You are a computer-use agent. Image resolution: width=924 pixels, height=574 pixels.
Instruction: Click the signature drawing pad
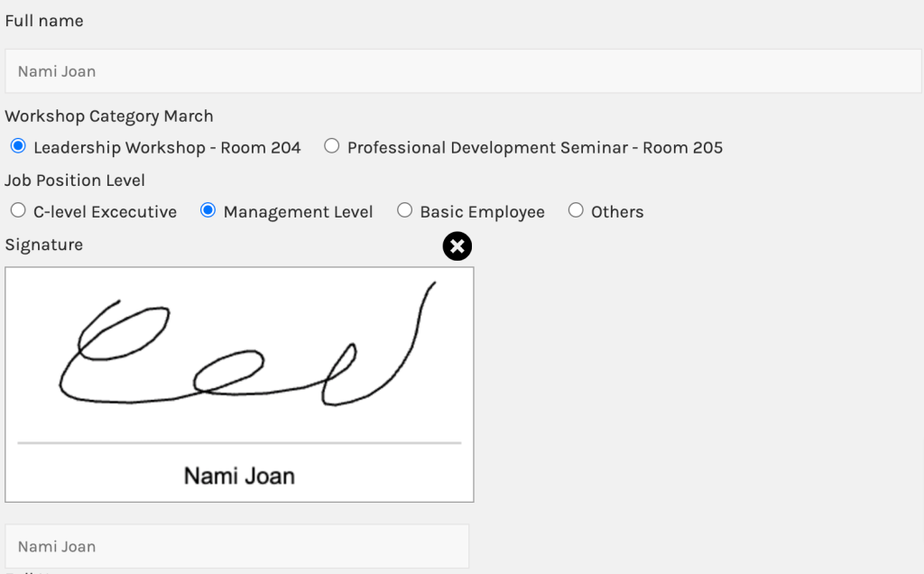(x=239, y=384)
